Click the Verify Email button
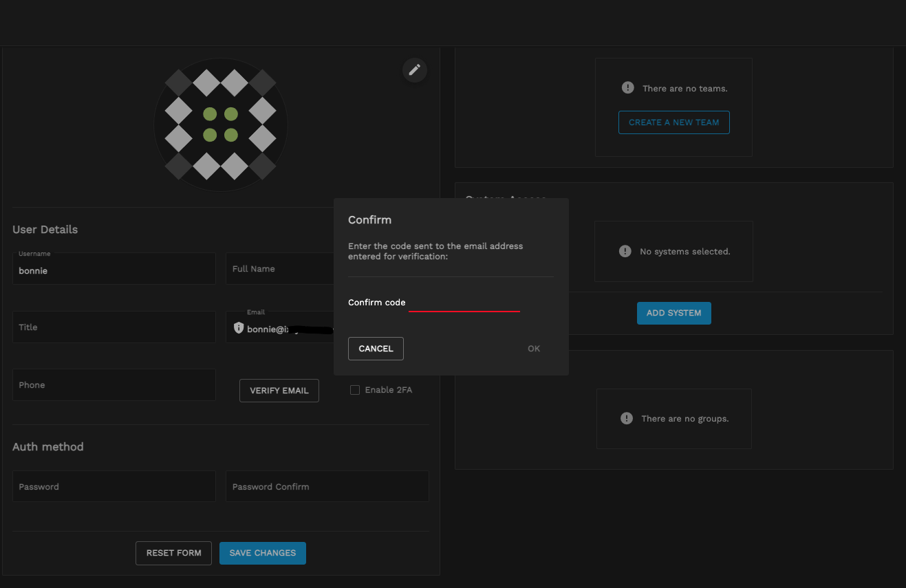Image resolution: width=906 pixels, height=588 pixels. point(279,391)
